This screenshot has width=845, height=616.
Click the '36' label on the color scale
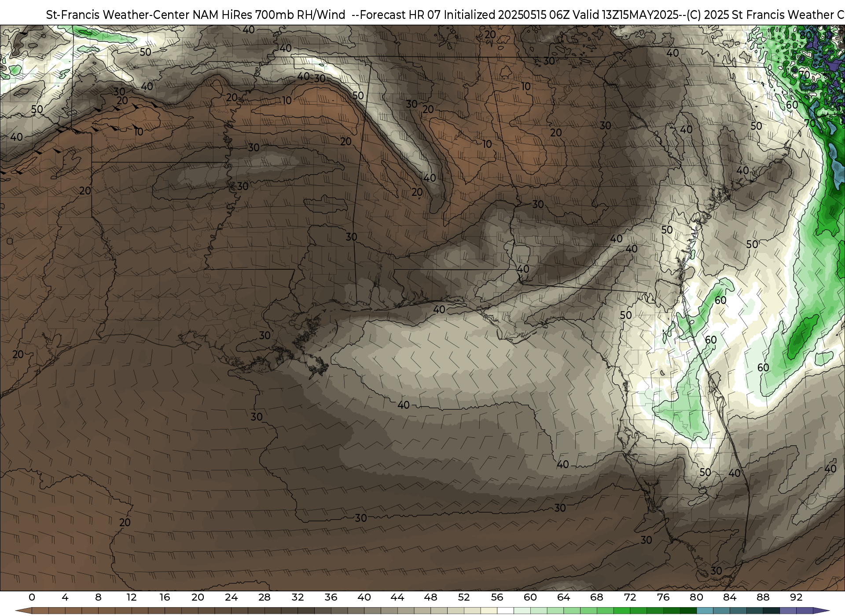(x=331, y=597)
